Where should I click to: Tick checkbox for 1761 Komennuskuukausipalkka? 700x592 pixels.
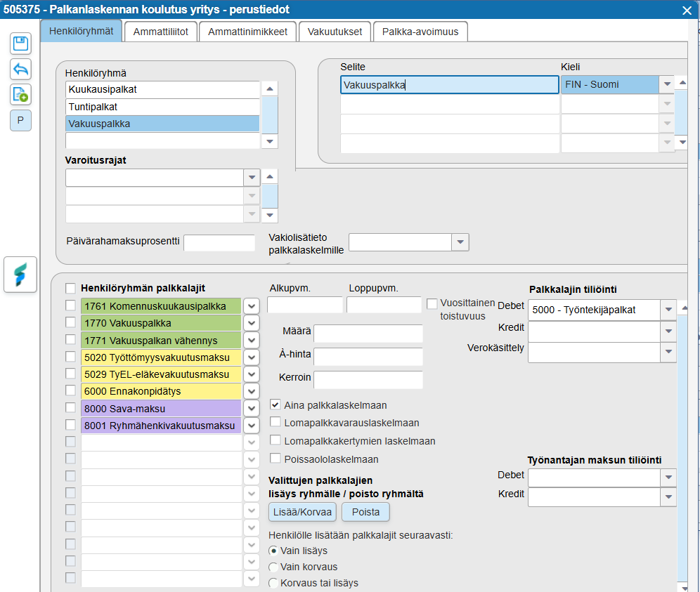point(70,305)
